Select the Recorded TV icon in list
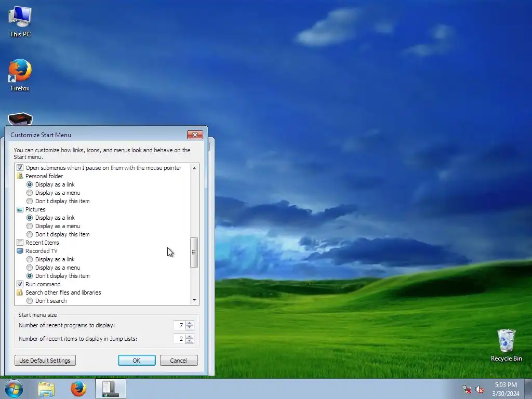The height and width of the screenshot is (399, 532). click(x=20, y=251)
